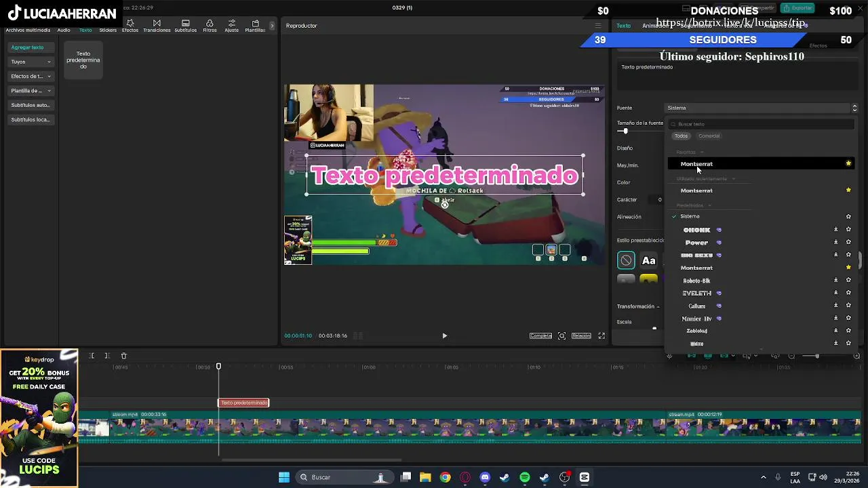Open the Relación aspect ratio option
868x488 pixels.
click(x=581, y=335)
